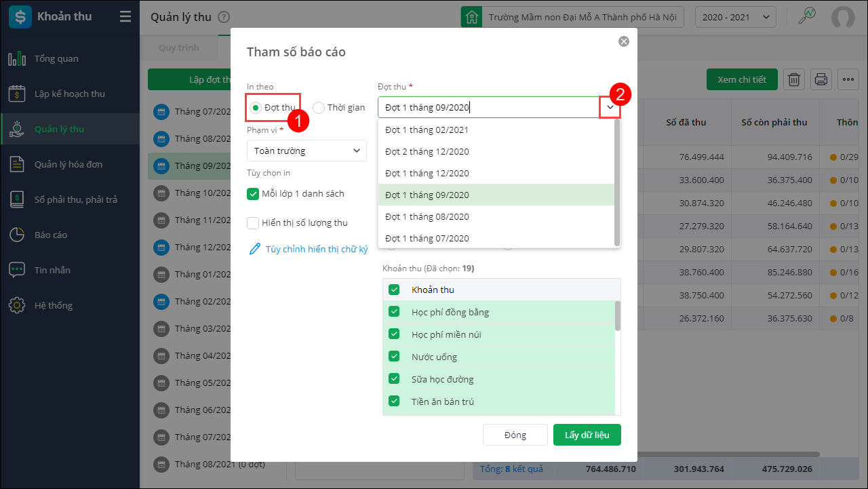
Task: Open Báo cáo reports icon
Action: 17,235
